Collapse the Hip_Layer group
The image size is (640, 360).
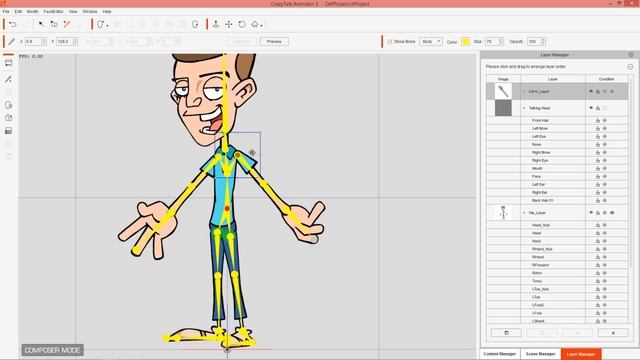524,213
